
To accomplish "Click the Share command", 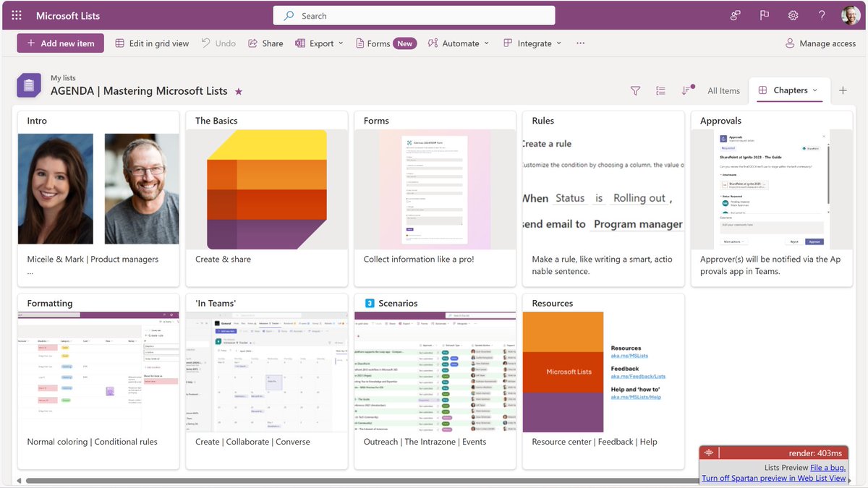I will 265,43.
